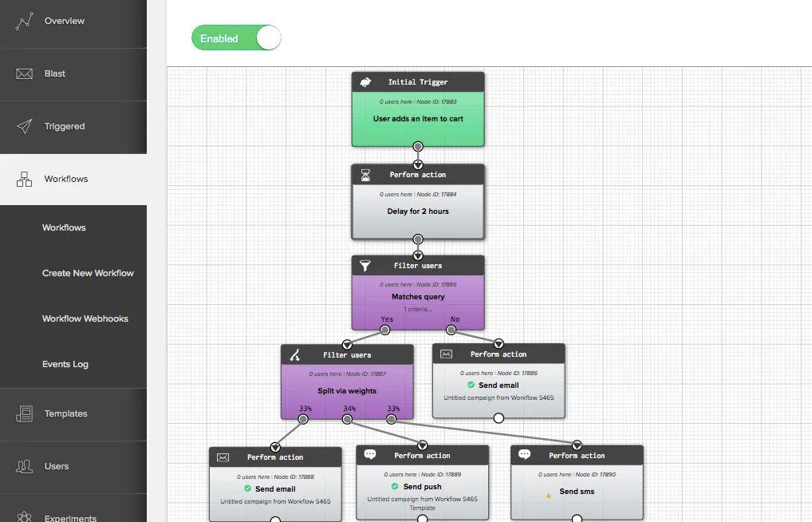This screenshot has height=522, width=812.
Task: Open the Workflows submenu link
Action: pos(64,227)
